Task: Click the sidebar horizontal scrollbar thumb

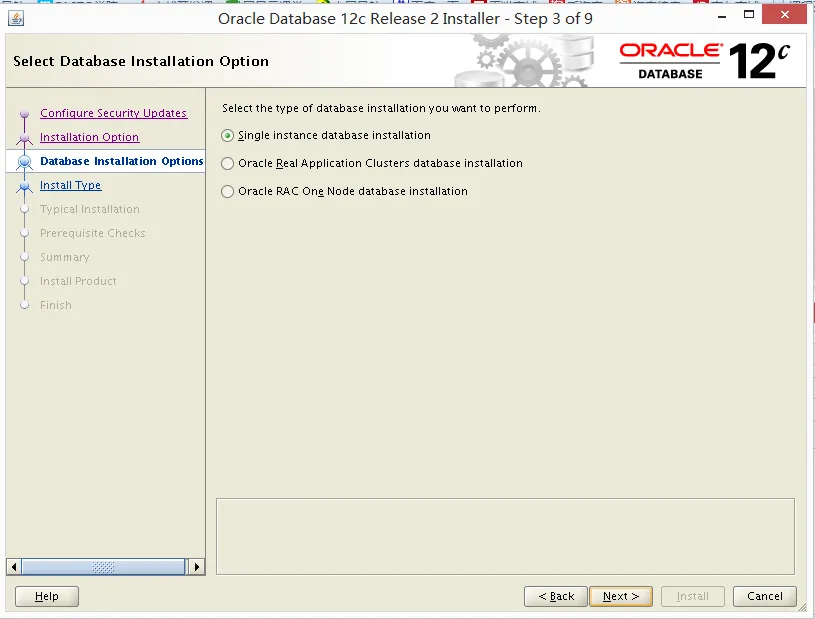Action: [x=103, y=567]
